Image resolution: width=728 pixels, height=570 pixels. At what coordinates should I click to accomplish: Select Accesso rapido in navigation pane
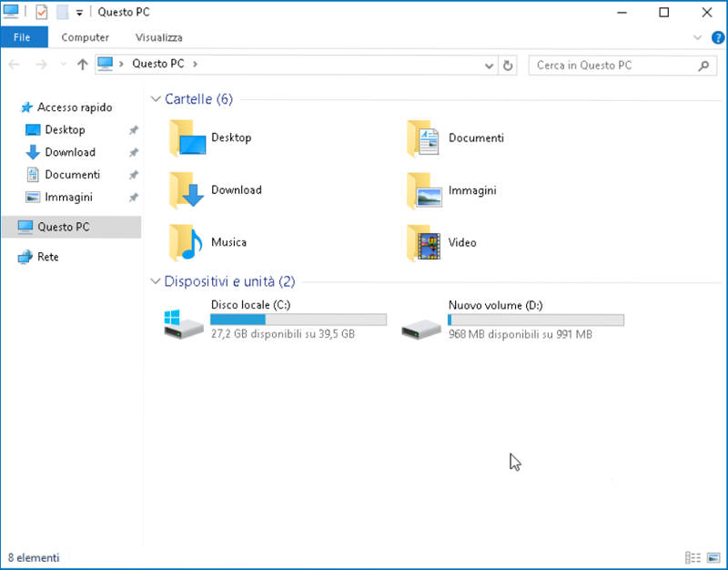(66, 107)
